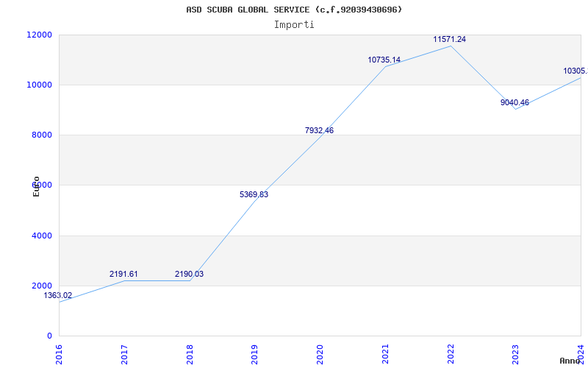Click the 7932.46 data label
This screenshot has height=368, width=588.
coord(319,131)
